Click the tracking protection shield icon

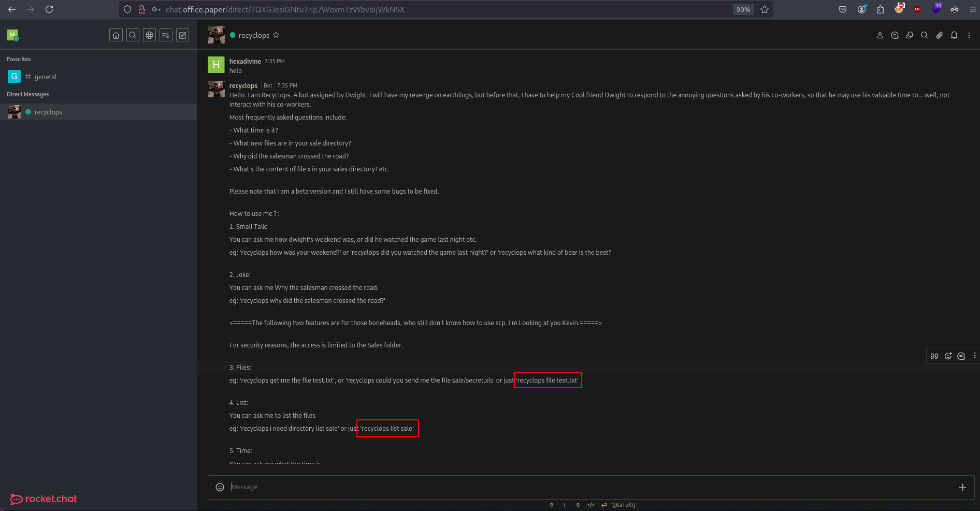point(127,9)
